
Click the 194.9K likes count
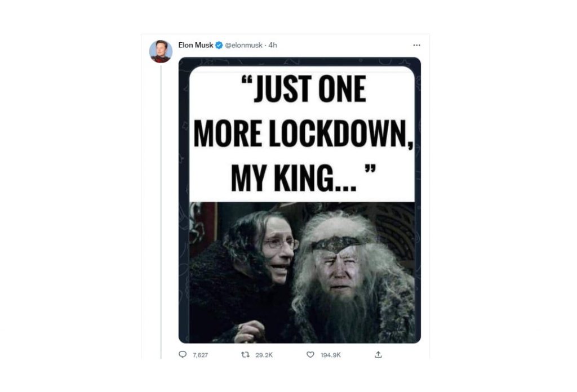coord(330,355)
